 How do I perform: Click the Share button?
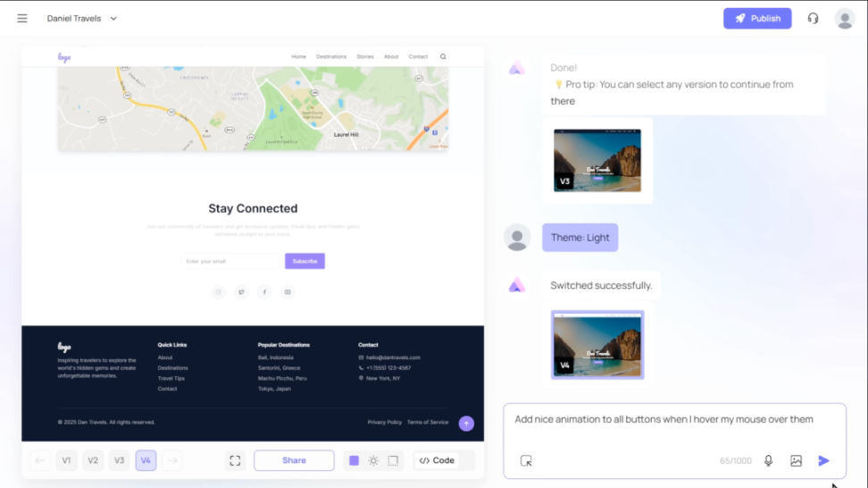pyautogui.click(x=294, y=460)
